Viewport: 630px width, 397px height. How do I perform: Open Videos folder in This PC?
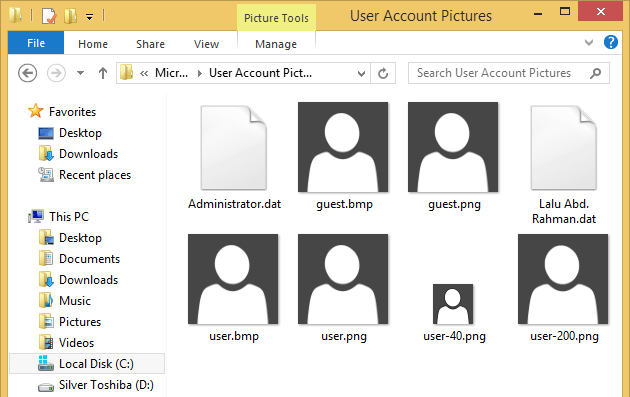click(76, 343)
